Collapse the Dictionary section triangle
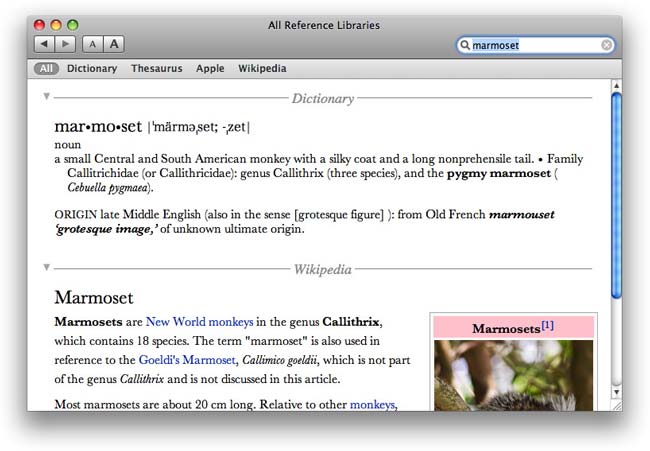 (46, 96)
